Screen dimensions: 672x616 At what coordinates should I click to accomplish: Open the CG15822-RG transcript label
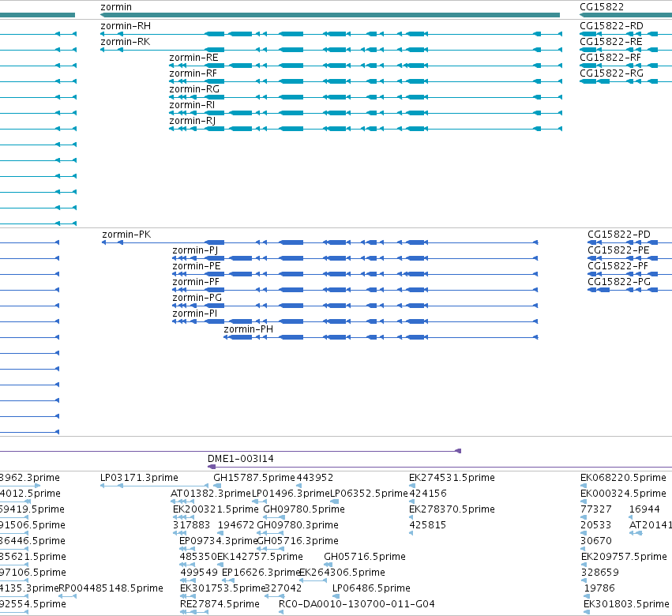coord(611,73)
